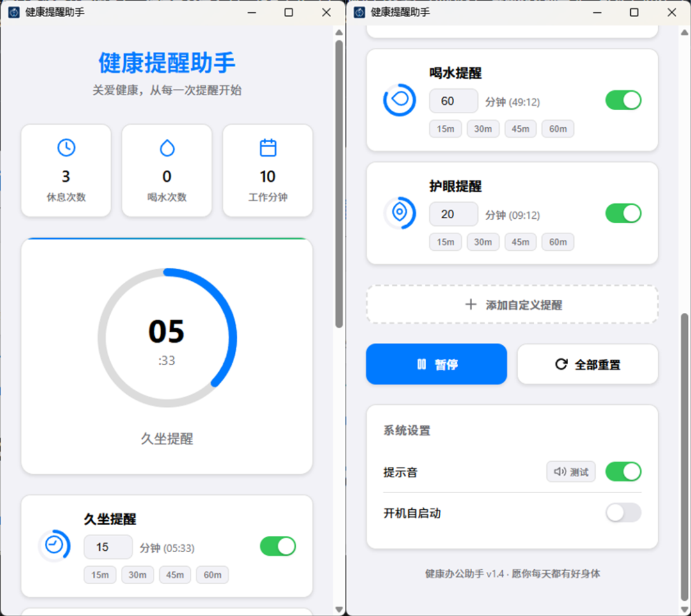Enable the 开机自启动 switch
The width and height of the screenshot is (691, 616).
click(623, 512)
